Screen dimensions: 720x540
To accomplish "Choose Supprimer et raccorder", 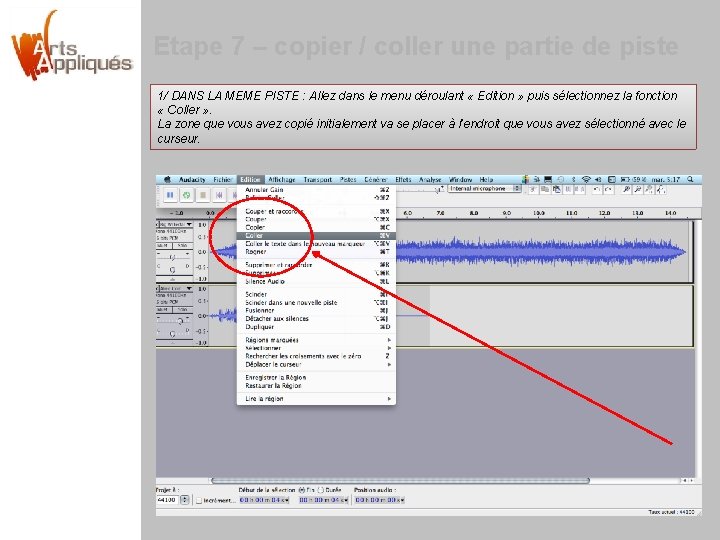I will (x=316, y=265).
